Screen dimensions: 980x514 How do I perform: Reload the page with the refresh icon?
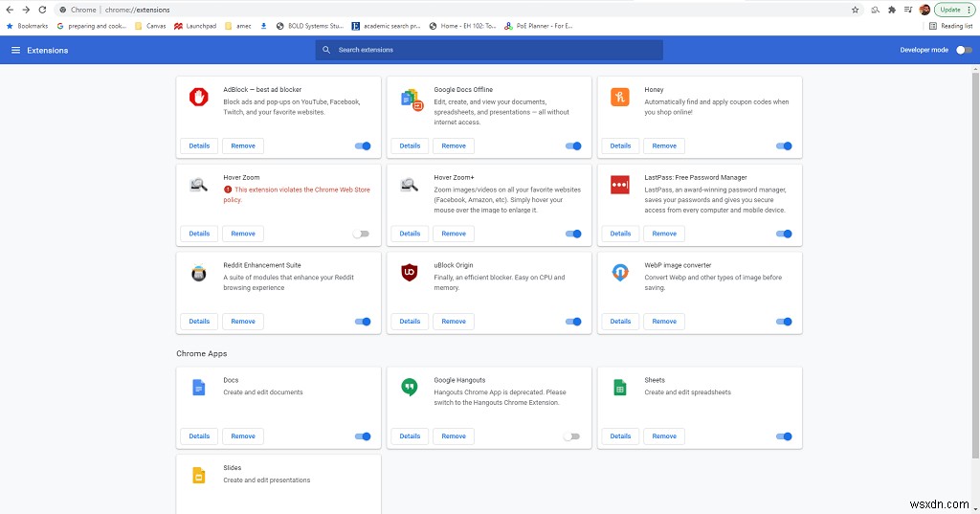(x=42, y=10)
